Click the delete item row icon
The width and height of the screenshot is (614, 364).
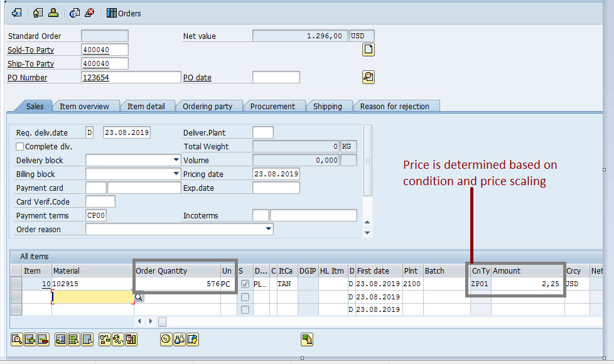coord(43,340)
